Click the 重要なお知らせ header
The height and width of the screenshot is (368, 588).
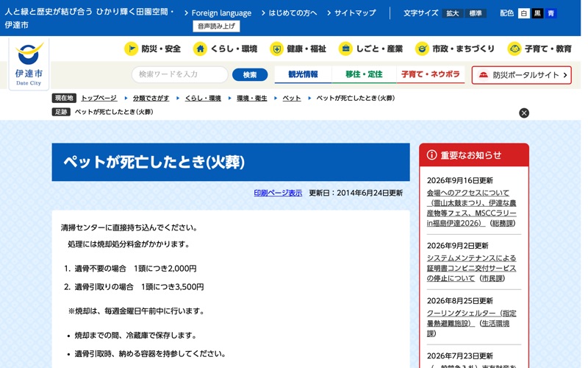pyautogui.click(x=474, y=155)
